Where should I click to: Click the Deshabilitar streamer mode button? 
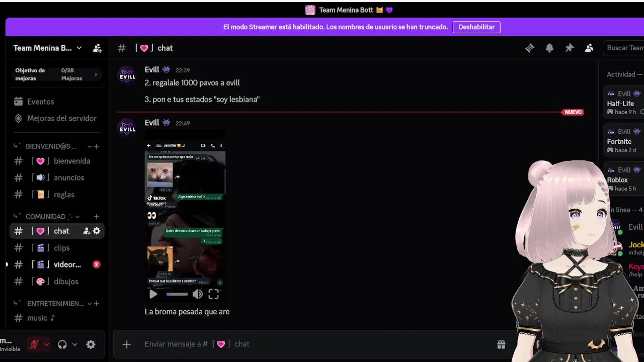coord(476,27)
